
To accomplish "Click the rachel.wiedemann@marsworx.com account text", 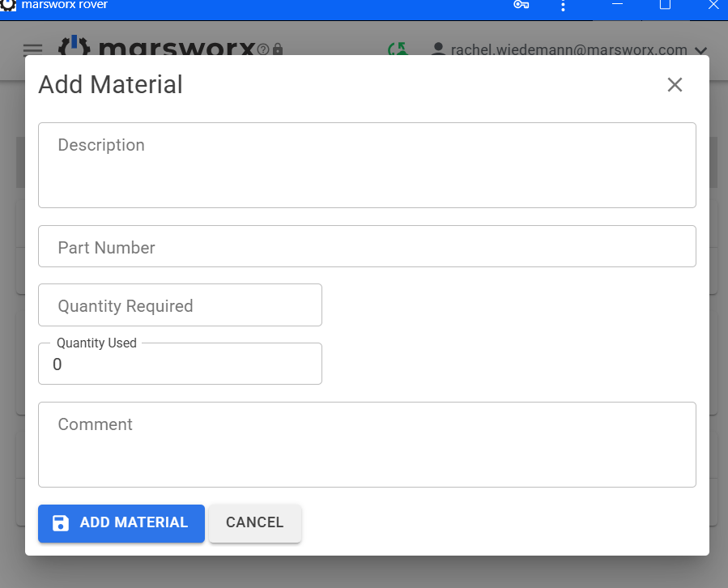I will [x=568, y=49].
